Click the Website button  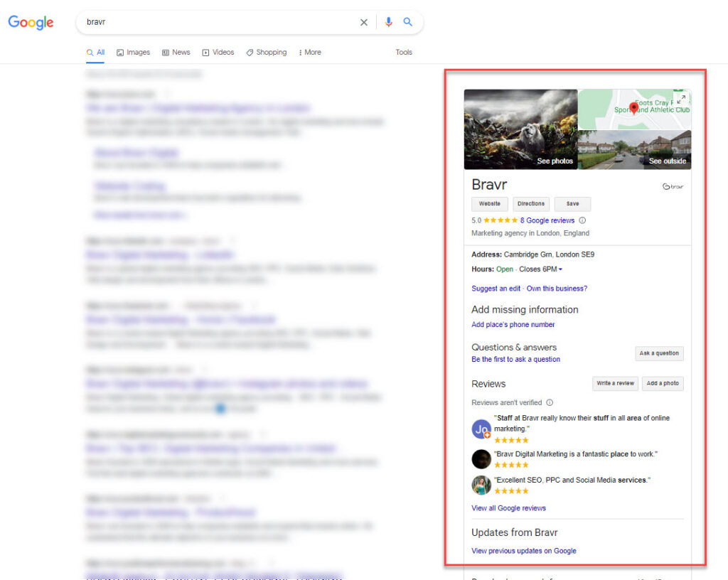[x=490, y=204]
